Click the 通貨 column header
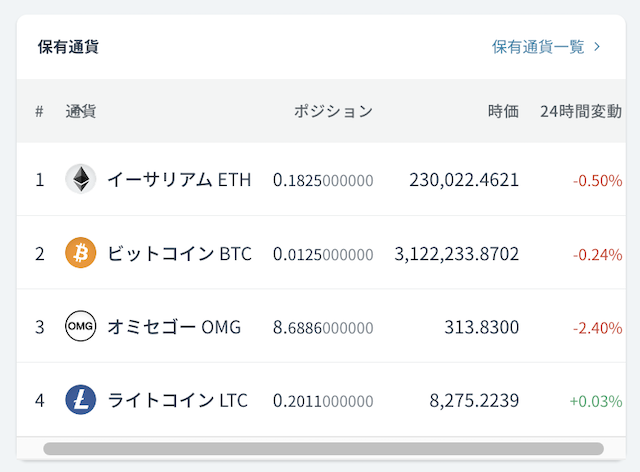640x472 pixels. [81, 111]
